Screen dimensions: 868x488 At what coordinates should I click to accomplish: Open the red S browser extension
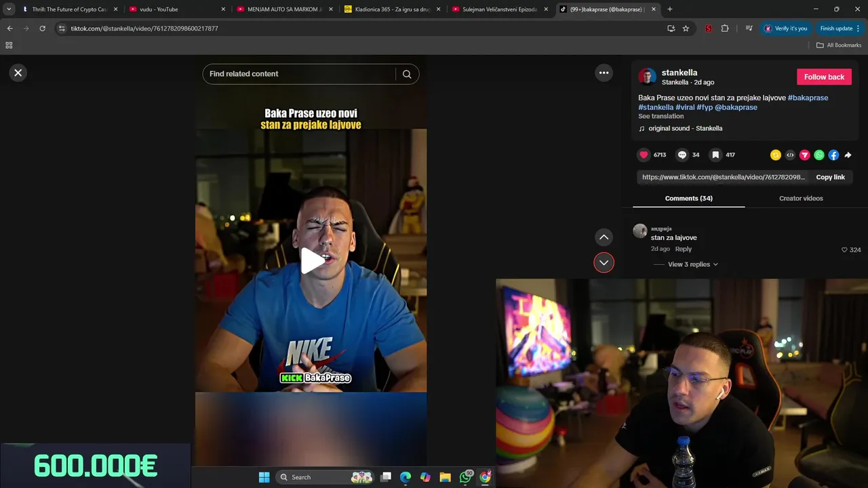pyautogui.click(x=708, y=28)
